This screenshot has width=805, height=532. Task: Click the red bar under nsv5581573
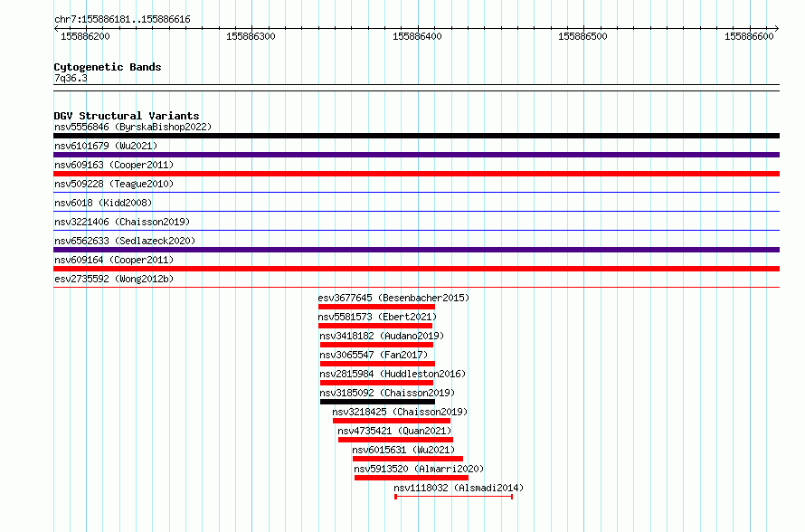[x=375, y=326]
